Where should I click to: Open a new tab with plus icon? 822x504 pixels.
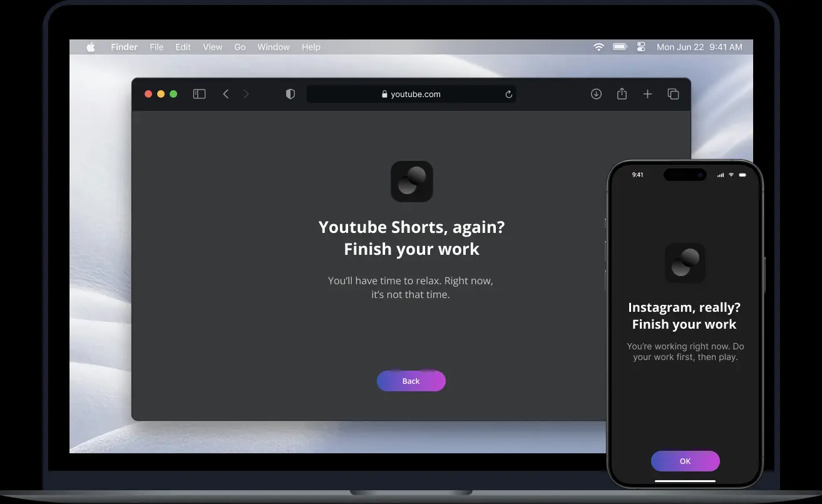(x=647, y=94)
